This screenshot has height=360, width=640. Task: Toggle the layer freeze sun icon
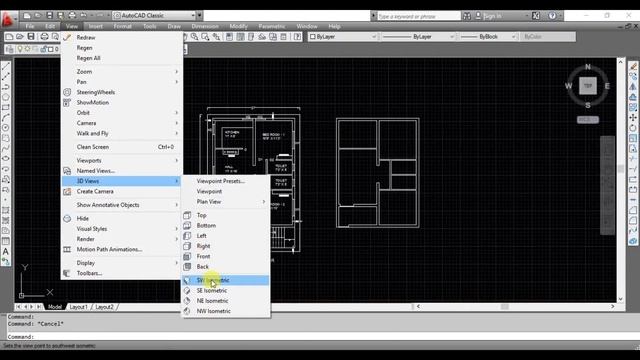(28, 49)
